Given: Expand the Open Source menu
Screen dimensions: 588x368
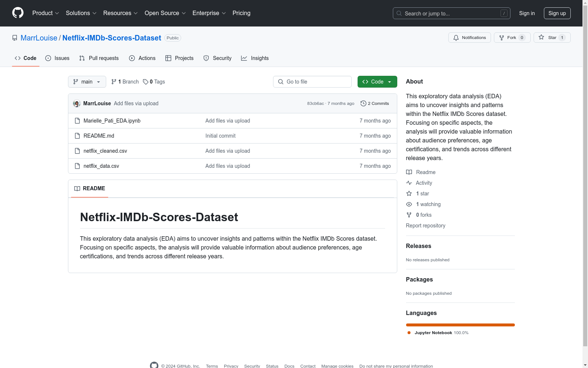Looking at the screenshot, I should (x=165, y=13).
